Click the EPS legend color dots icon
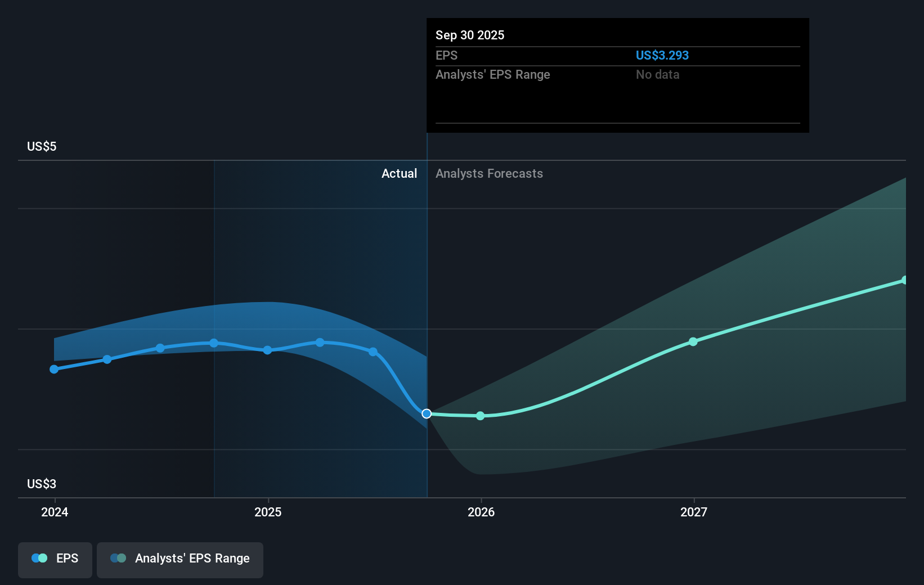The image size is (924, 585). 39,558
